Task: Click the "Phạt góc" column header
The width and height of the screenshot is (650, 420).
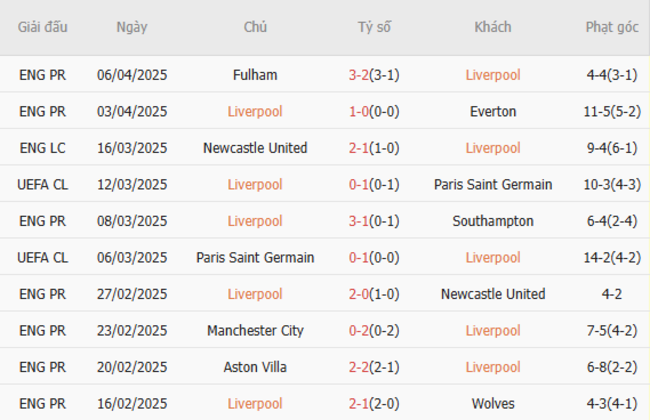Action: click(x=611, y=27)
